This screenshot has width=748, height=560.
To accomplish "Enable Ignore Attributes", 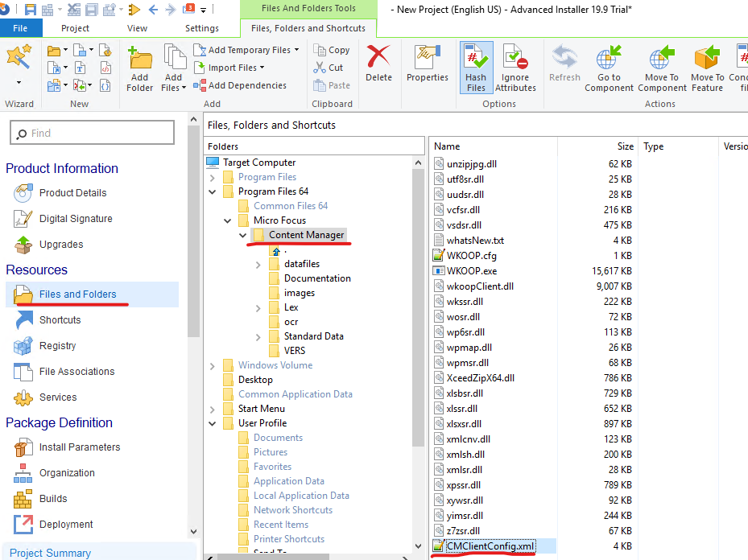I will (515, 64).
